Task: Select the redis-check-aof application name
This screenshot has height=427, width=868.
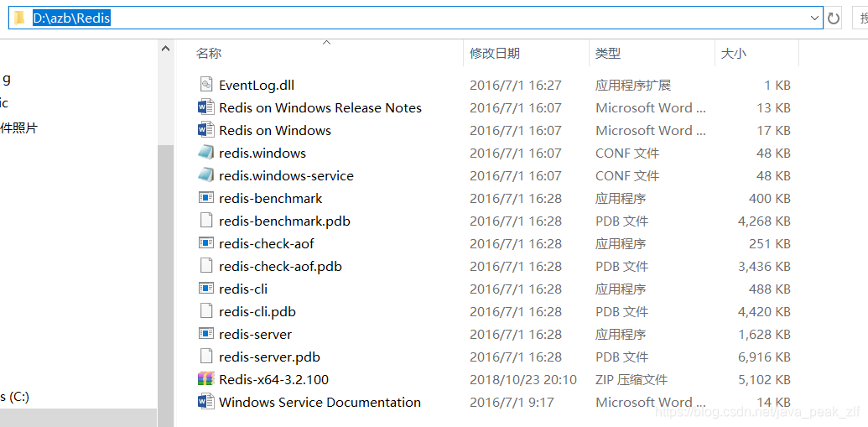Action: [266, 243]
